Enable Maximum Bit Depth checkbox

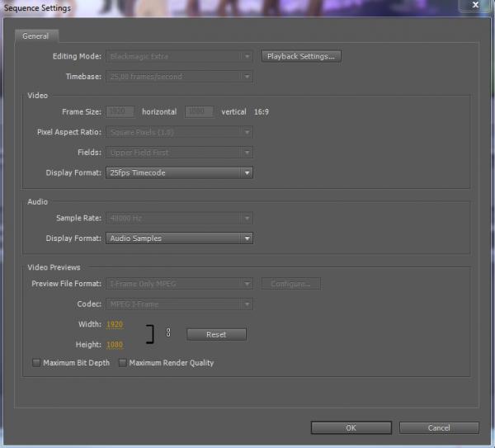36,363
